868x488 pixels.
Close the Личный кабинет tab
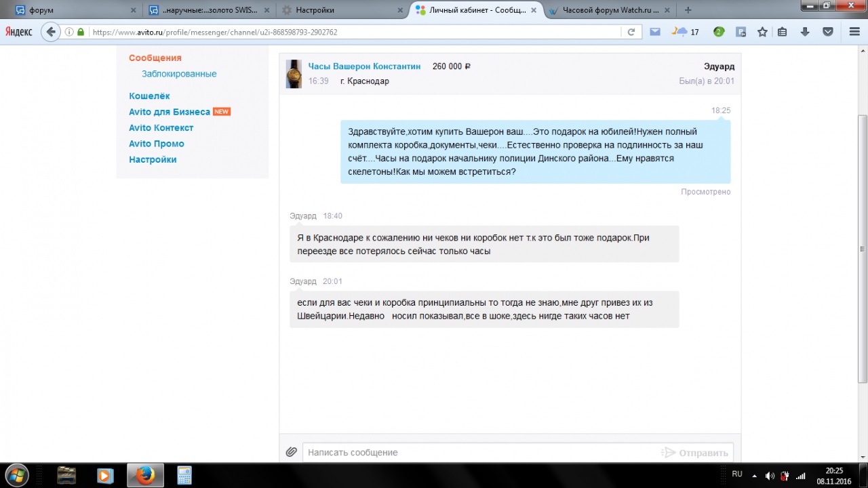coord(535,10)
